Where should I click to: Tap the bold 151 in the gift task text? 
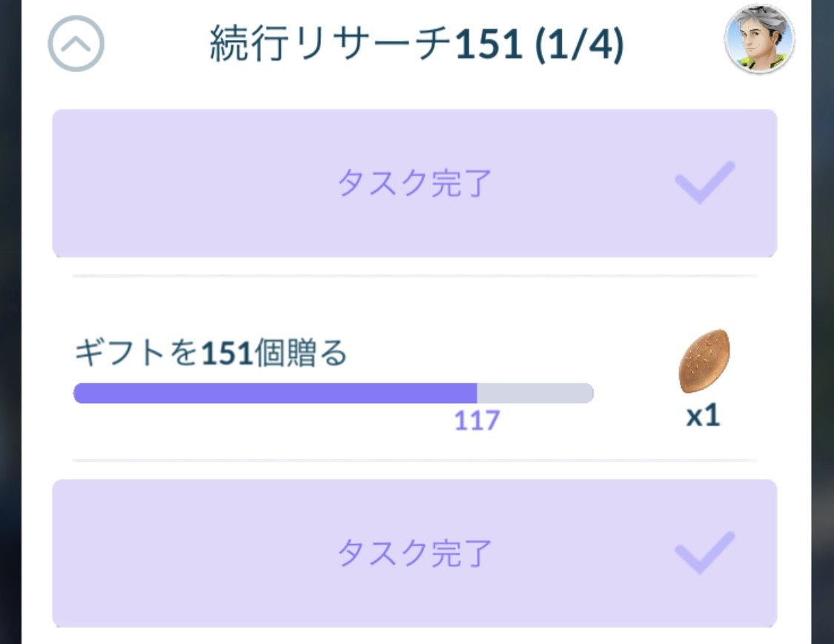pyautogui.click(x=226, y=354)
